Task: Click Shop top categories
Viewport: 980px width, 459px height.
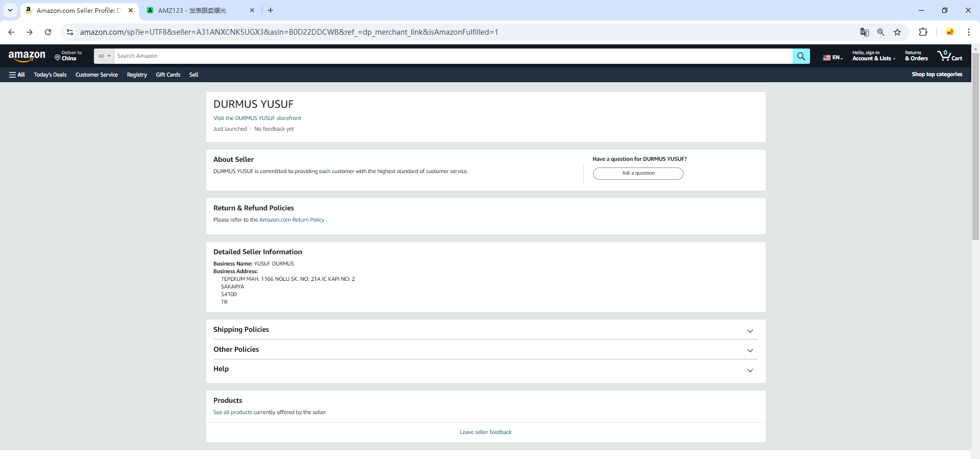Action: (x=937, y=75)
